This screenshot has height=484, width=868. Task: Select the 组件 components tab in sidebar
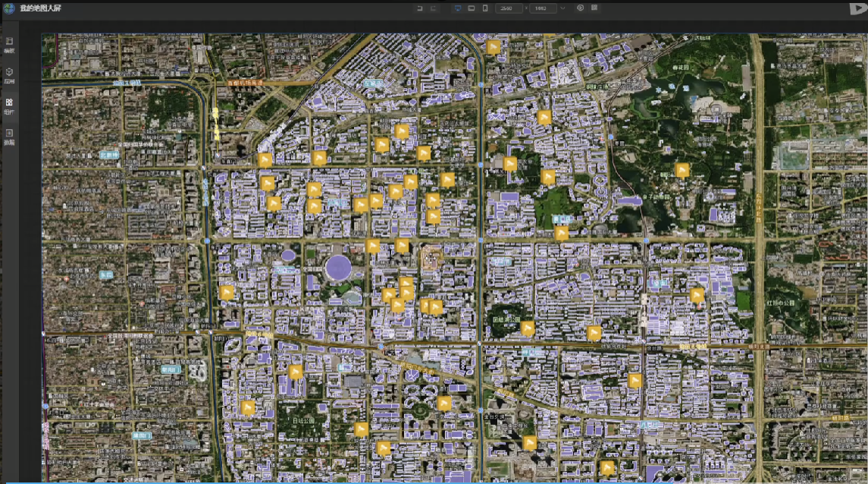[x=9, y=105]
